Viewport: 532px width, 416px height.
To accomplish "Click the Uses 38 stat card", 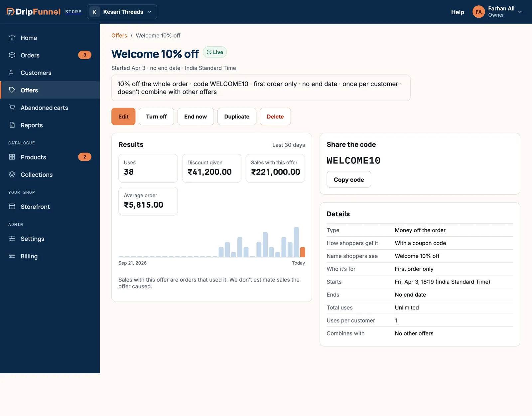I will (148, 168).
